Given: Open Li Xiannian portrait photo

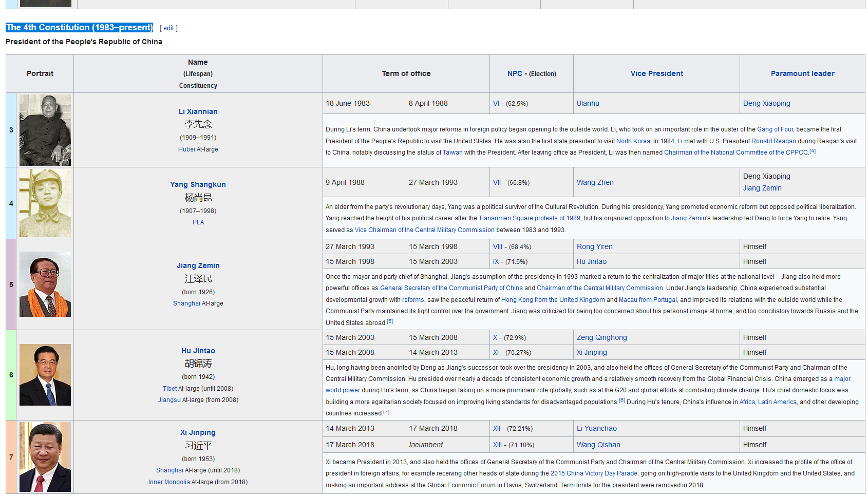Looking at the screenshot, I should click(x=45, y=130).
